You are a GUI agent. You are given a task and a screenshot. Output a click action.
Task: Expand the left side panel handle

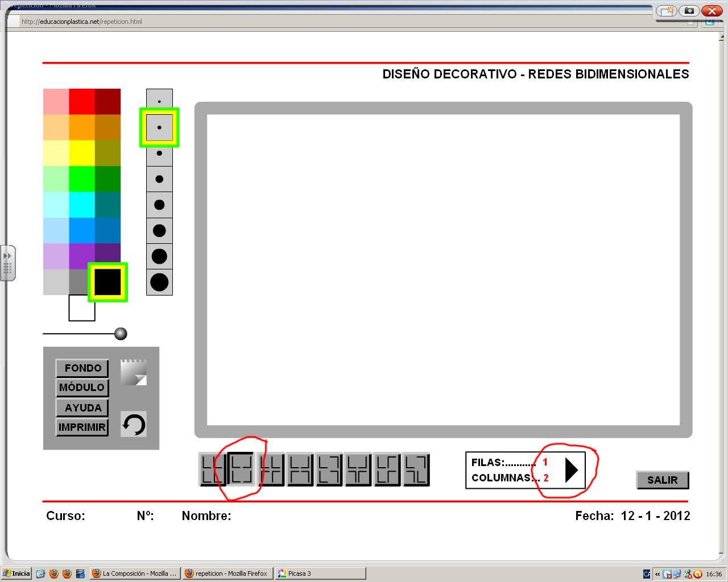[x=8, y=263]
